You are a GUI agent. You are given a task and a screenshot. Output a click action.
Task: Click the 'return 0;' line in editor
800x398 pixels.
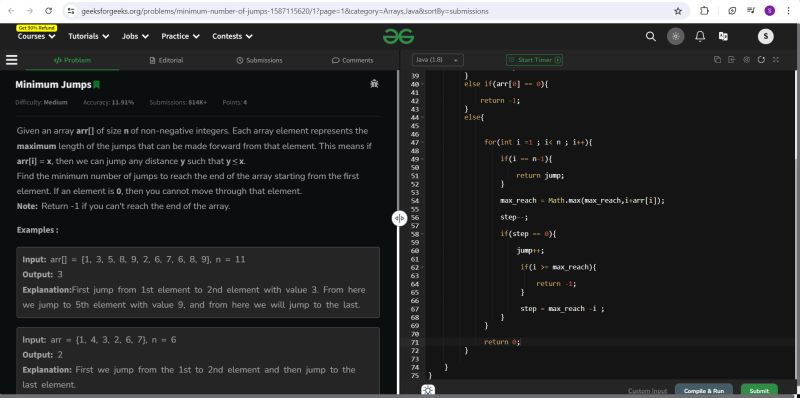click(x=502, y=342)
